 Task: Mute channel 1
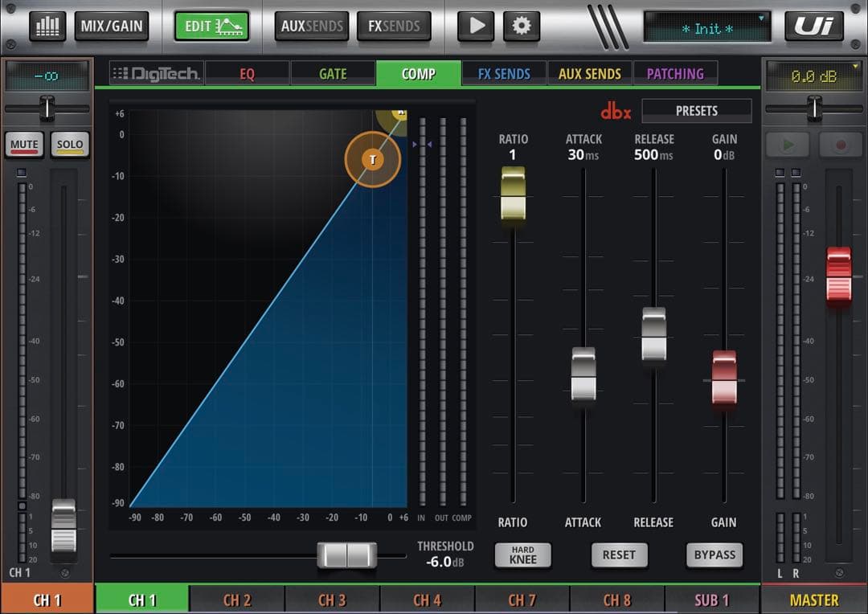[x=24, y=145]
